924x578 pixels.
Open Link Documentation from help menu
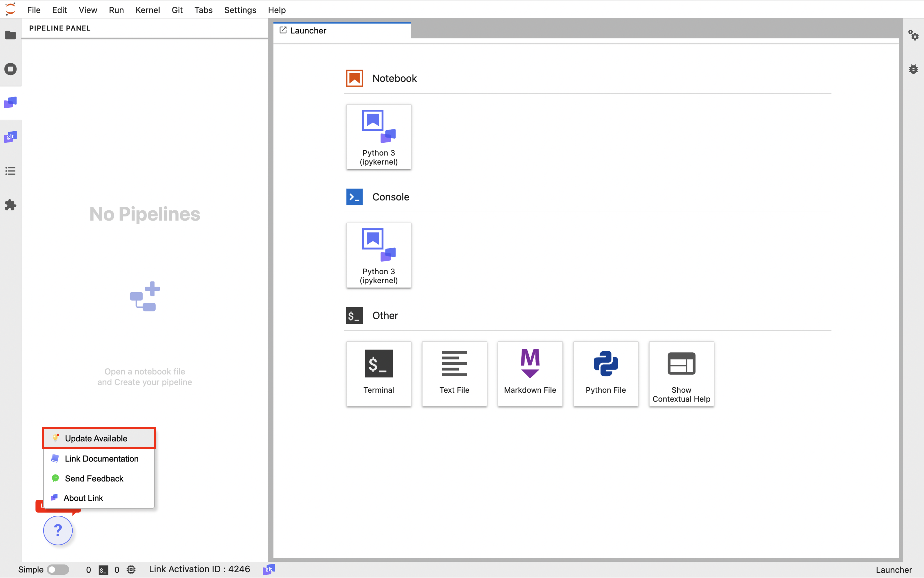pos(101,458)
